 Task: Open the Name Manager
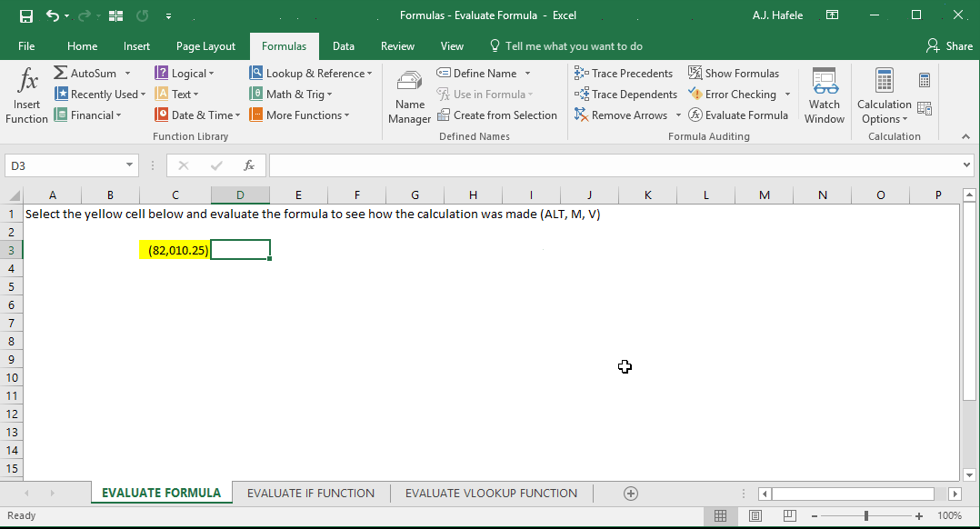409,96
